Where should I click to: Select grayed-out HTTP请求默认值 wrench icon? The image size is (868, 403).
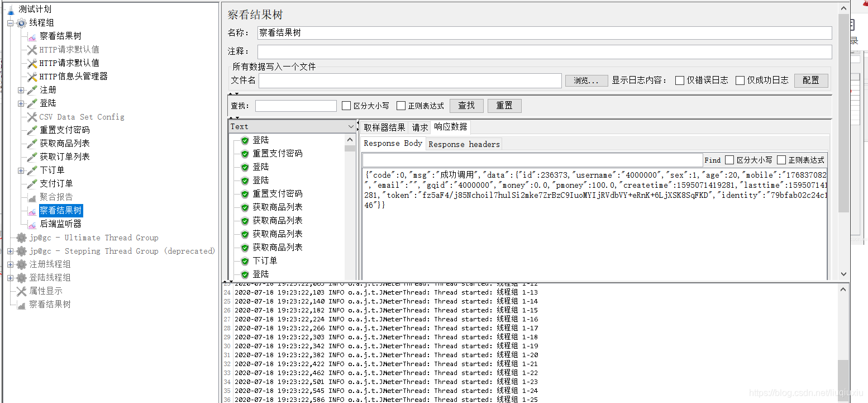coord(32,50)
